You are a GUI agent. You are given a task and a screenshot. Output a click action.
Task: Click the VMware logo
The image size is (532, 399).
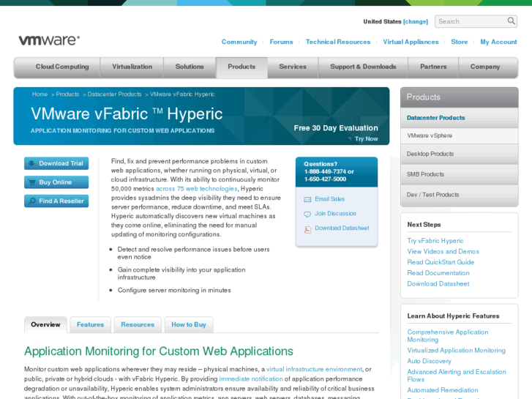[x=49, y=40]
